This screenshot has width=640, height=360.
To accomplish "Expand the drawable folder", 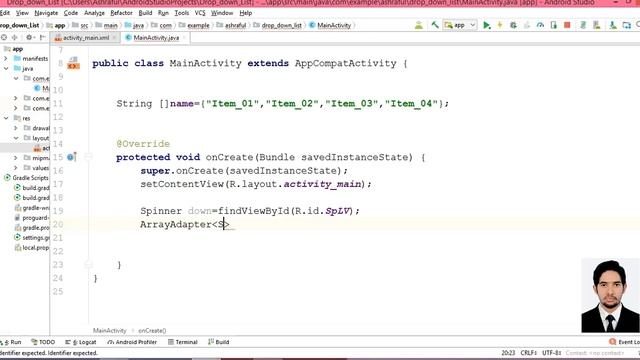I will [x=16, y=128].
